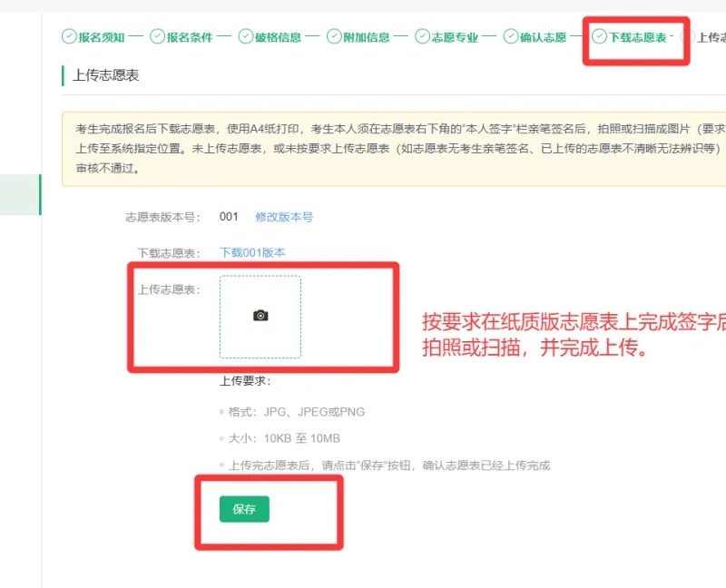Click the check icon beside 破格信息
The height and width of the screenshot is (588, 726).
pos(247,37)
